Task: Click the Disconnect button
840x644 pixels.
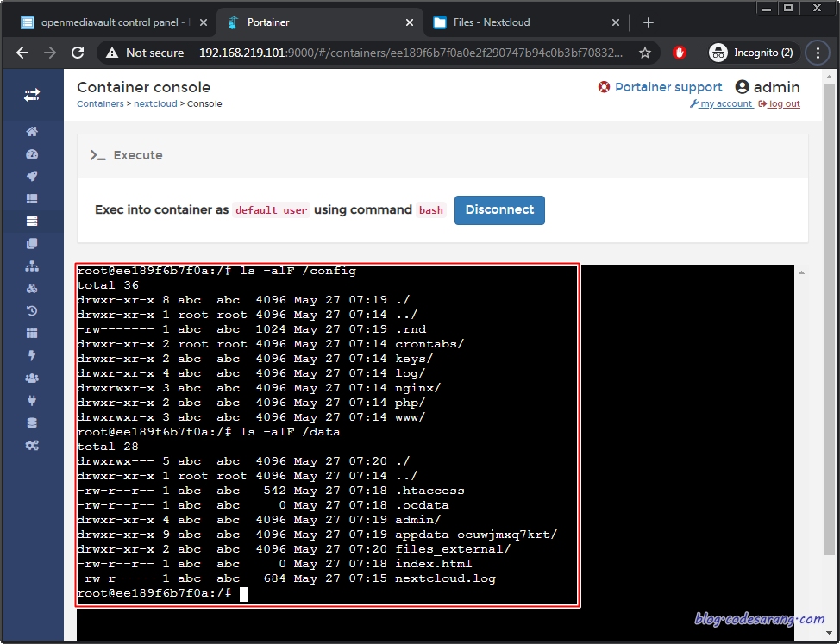Action: pos(499,209)
